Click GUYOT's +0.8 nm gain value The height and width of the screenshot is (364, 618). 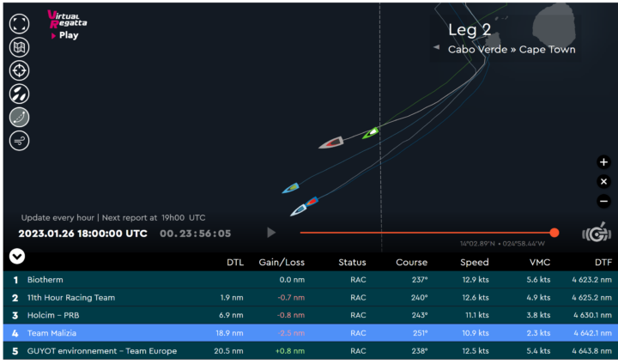(290, 350)
